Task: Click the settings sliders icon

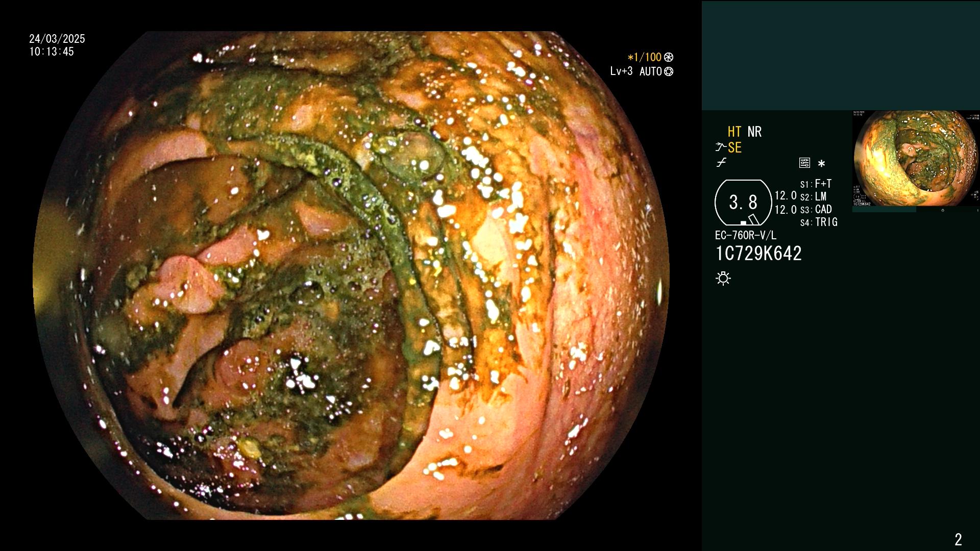Action: coord(804,163)
